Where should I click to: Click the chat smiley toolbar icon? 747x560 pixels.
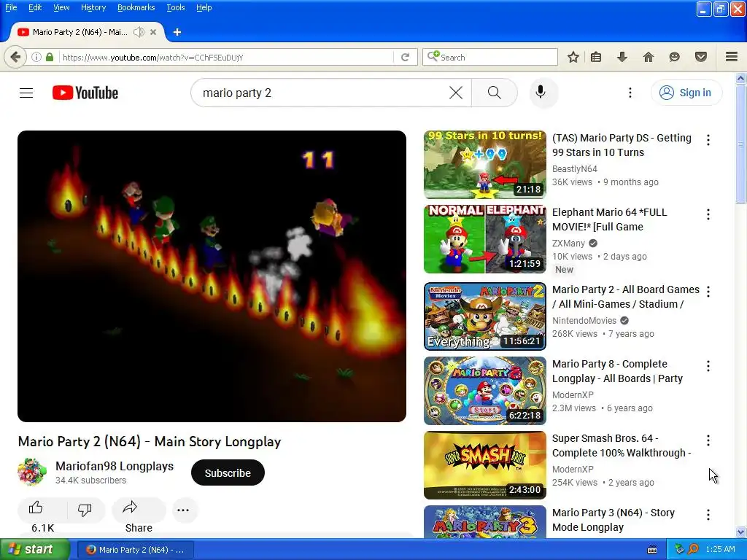point(674,57)
